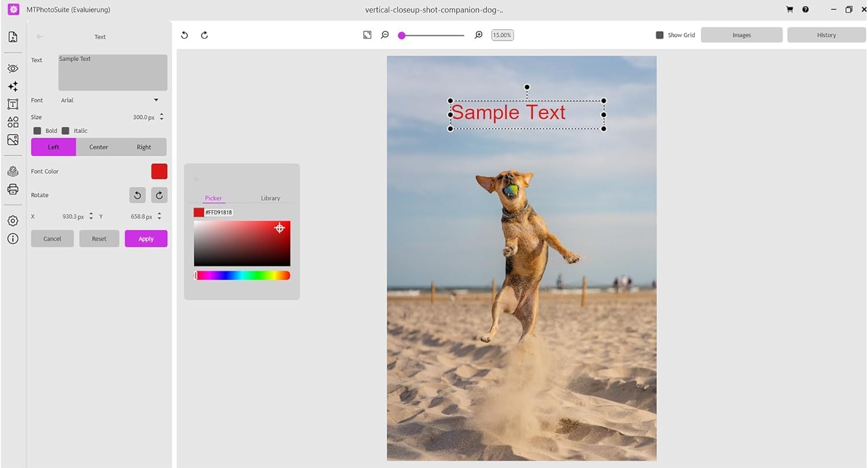868x468 pixels.
Task: Open the file page icon in the sidebar
Action: pos(13,37)
